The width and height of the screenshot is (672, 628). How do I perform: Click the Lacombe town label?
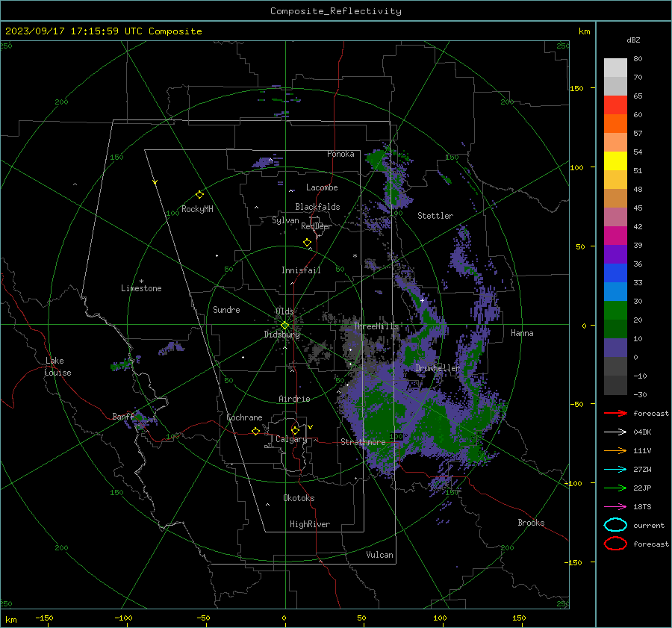322,187
